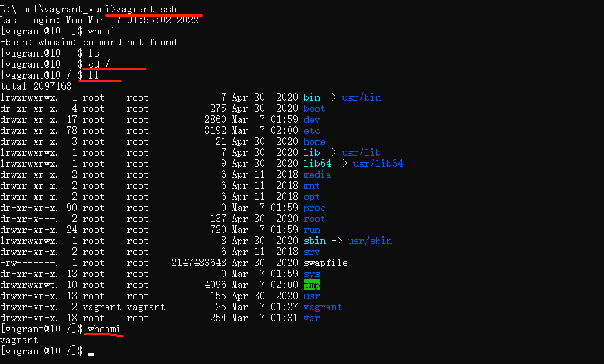The image size is (604, 364).
Task: Click the blue 'root' directory name in the listing
Action: [314, 219]
